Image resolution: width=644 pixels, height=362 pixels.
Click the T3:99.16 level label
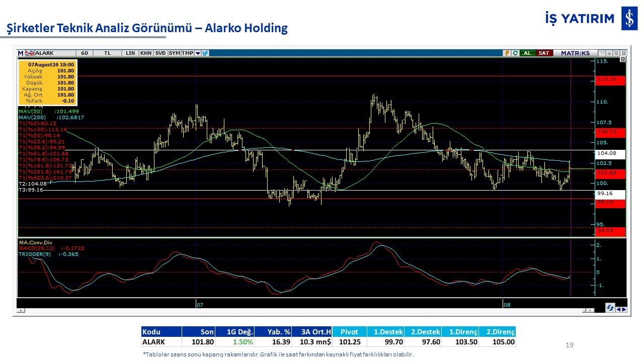[x=31, y=190]
